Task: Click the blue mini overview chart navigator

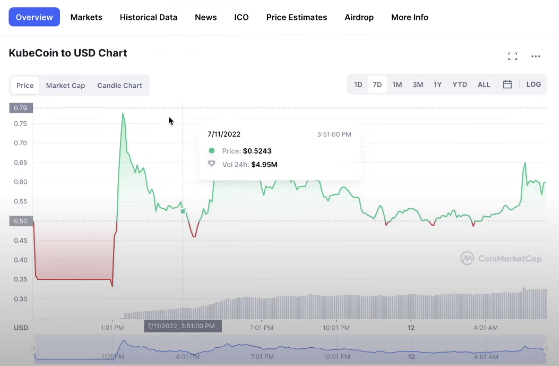Action: (290, 349)
